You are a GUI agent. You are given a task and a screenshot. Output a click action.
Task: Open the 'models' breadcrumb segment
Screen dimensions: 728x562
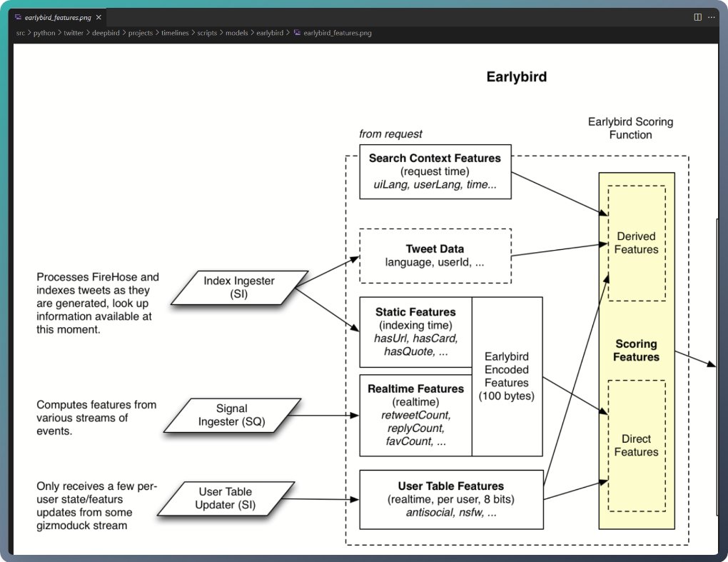click(237, 33)
